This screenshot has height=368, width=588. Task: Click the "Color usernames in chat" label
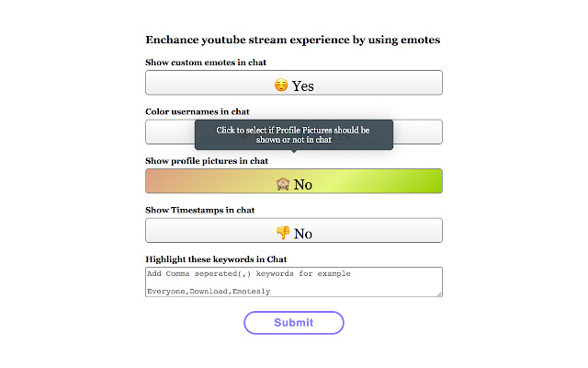[198, 111]
